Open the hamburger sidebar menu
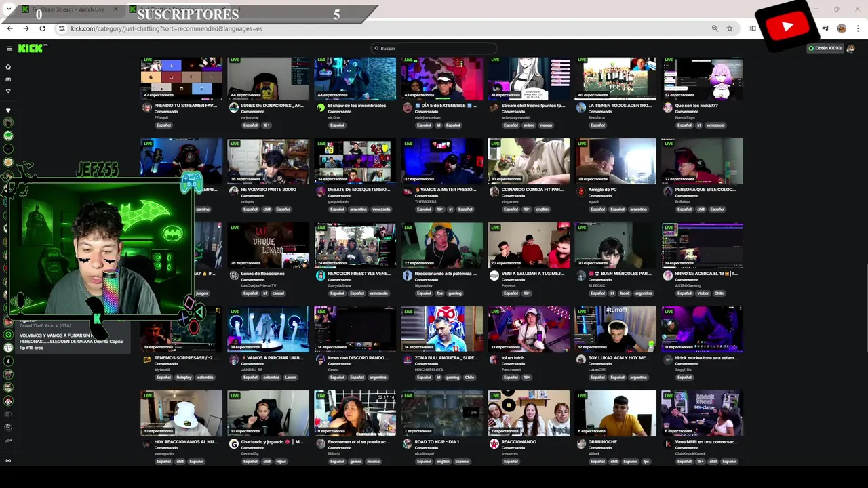The height and width of the screenshot is (488, 868). coord(9,49)
